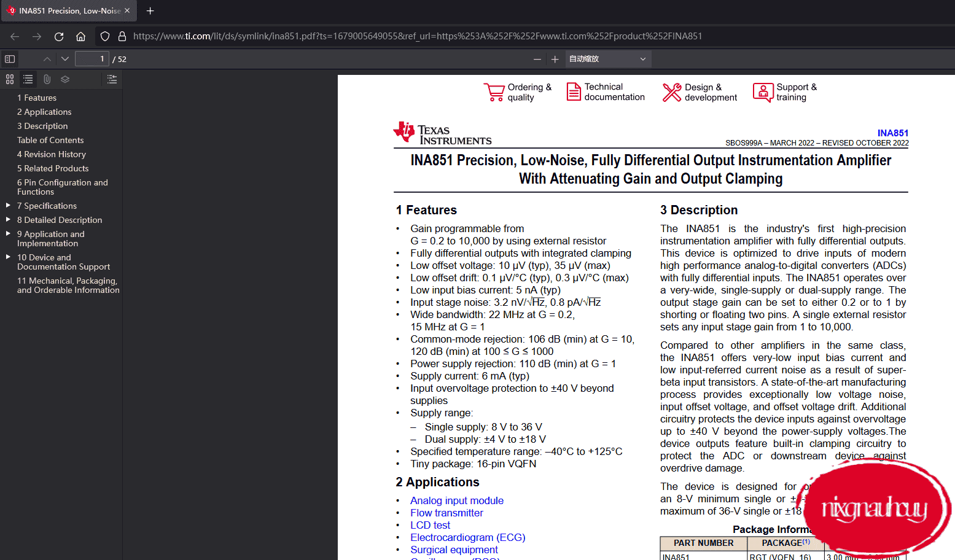This screenshot has width=955, height=560.
Task: Expand the 8 Detailed Description node
Action: coord(8,219)
